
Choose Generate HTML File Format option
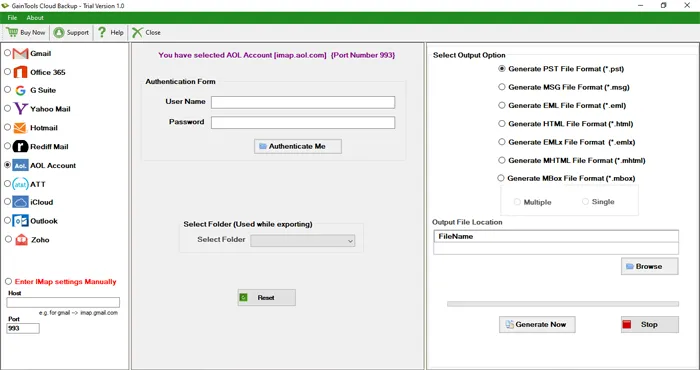(502, 124)
